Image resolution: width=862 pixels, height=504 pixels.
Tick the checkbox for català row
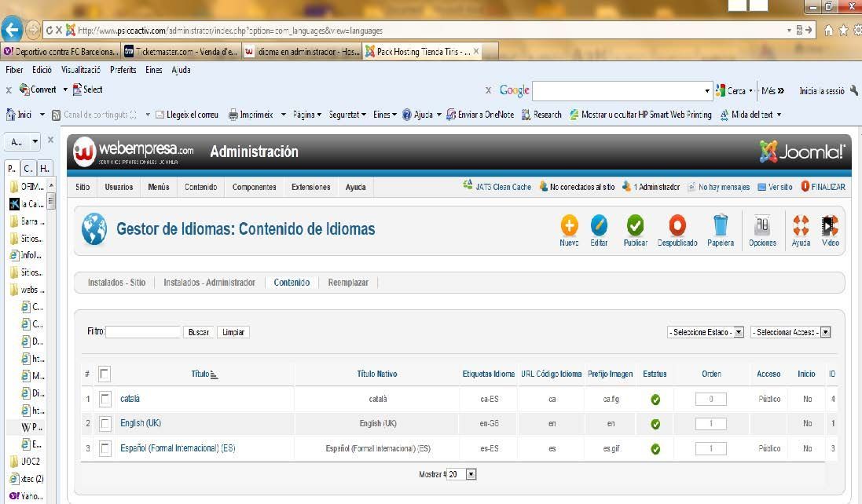click(x=105, y=399)
